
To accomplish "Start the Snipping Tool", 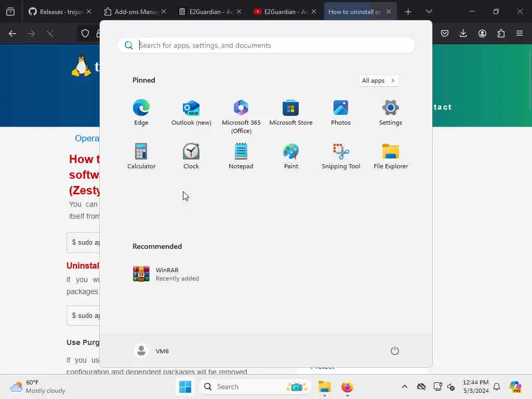I will point(341,156).
